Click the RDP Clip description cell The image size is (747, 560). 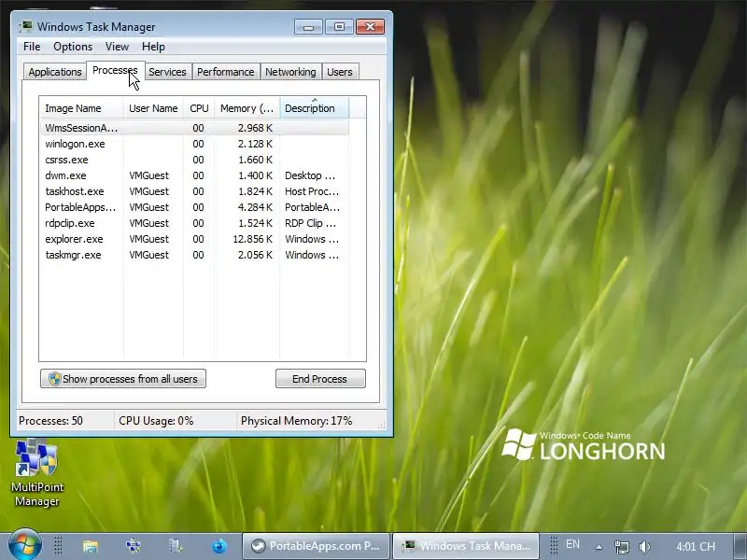[x=310, y=223]
